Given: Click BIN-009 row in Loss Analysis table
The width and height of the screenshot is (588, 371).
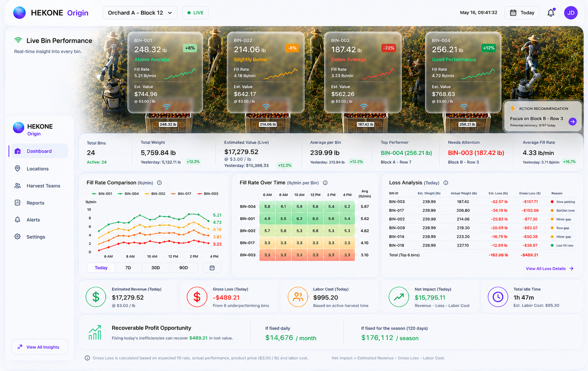Looking at the screenshot, I should click(482, 228).
